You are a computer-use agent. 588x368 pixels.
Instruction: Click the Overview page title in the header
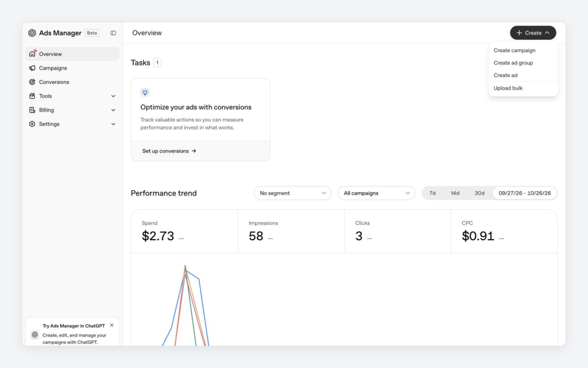[x=147, y=33]
